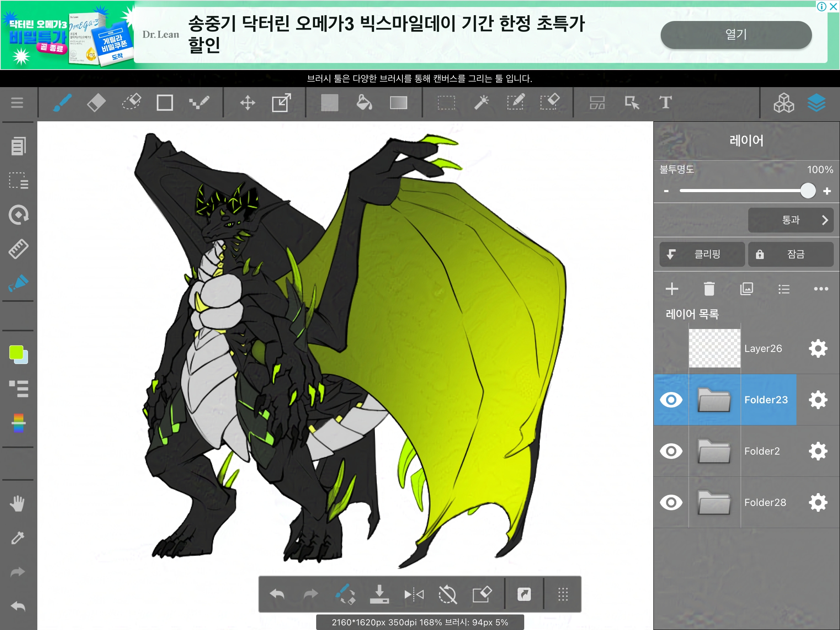
Task: Open Layer26 settings gear
Action: coord(818,348)
